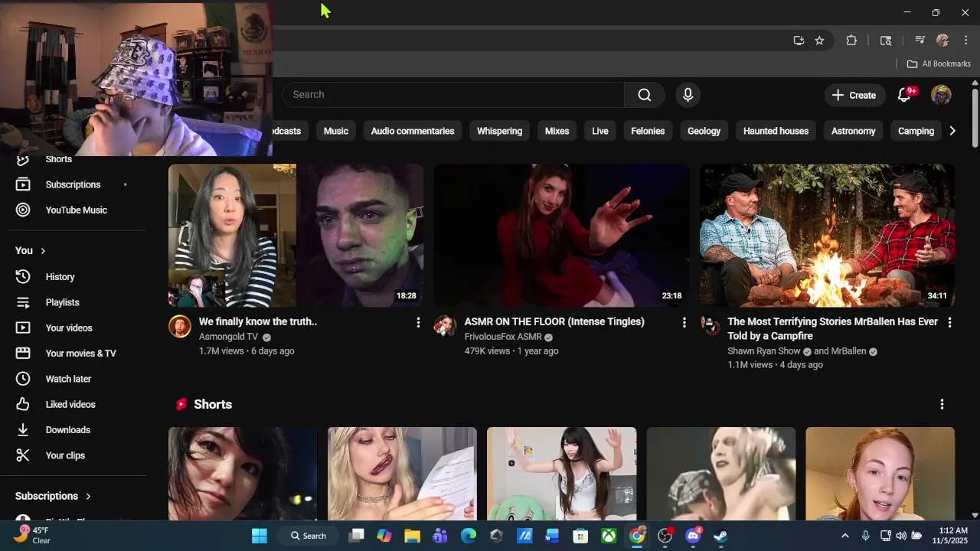Click the install app icon in address bar

point(799,41)
